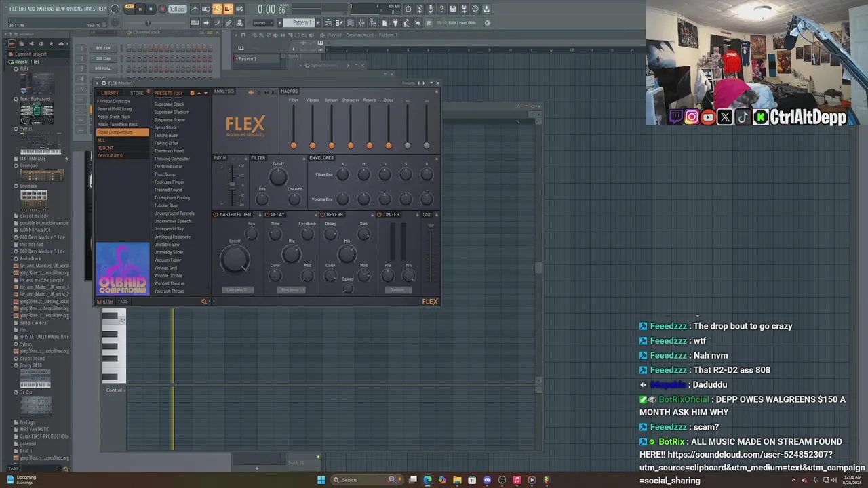868x488 pixels.
Task: Collapse the Recent files browser folder
Action: [27, 62]
